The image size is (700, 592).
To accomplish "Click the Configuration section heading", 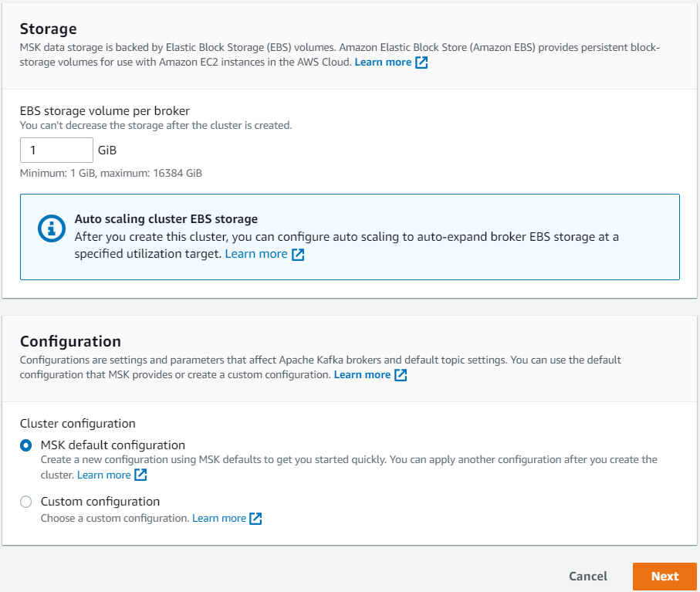I will [70, 341].
